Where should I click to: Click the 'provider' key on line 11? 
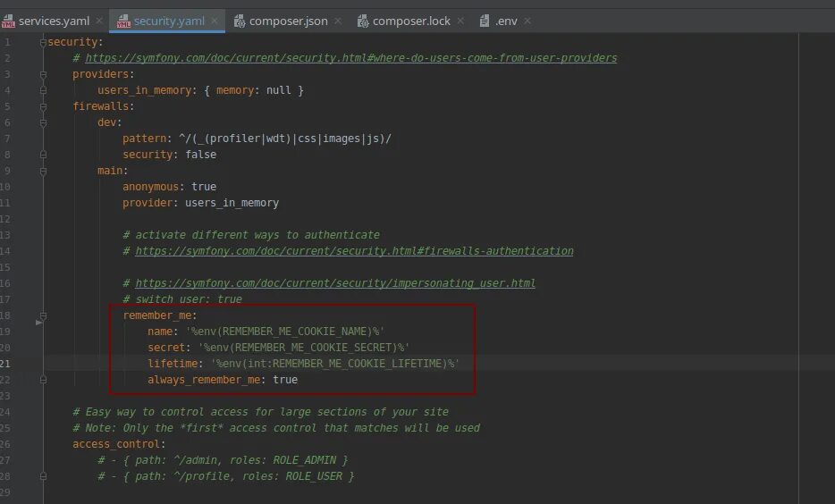148,203
